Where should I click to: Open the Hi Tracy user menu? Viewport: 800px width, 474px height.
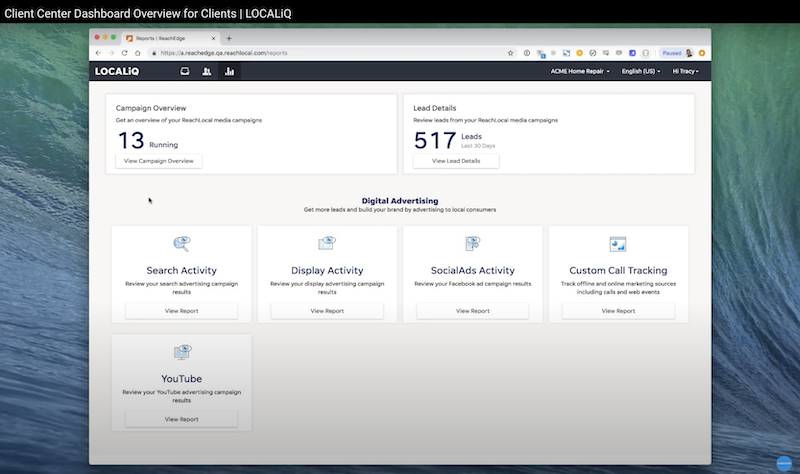click(x=685, y=71)
